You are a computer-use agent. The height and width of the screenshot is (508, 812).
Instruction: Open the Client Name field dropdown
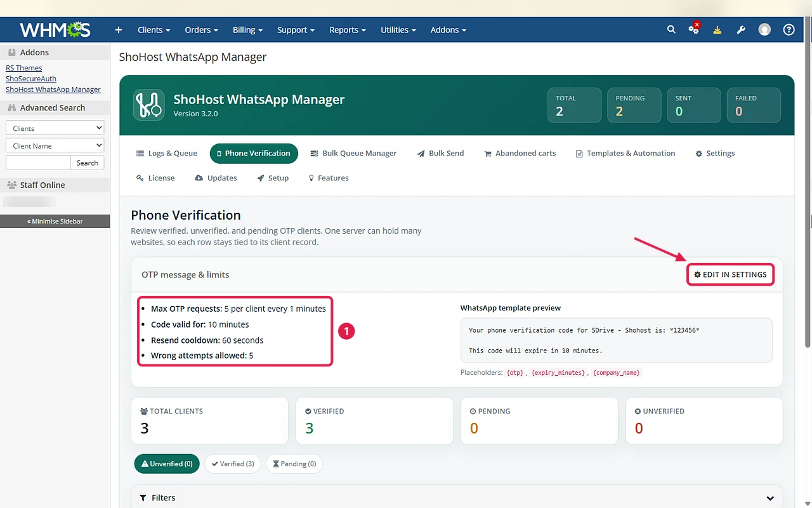[55, 145]
